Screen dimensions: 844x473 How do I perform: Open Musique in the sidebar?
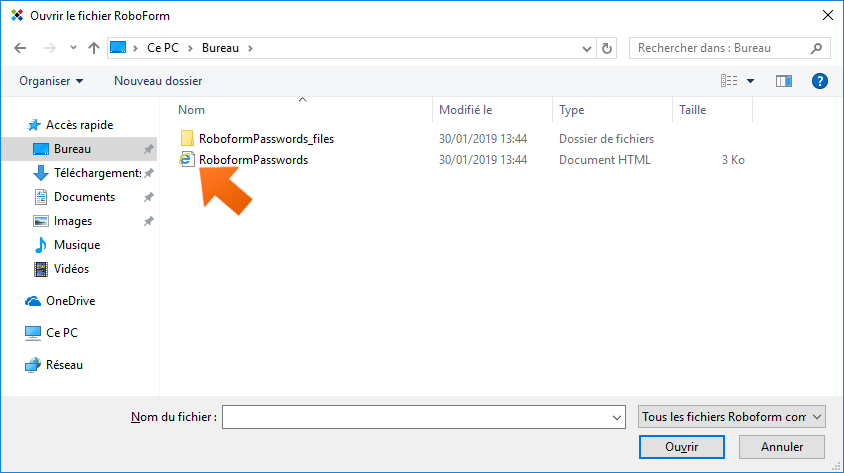pos(77,245)
